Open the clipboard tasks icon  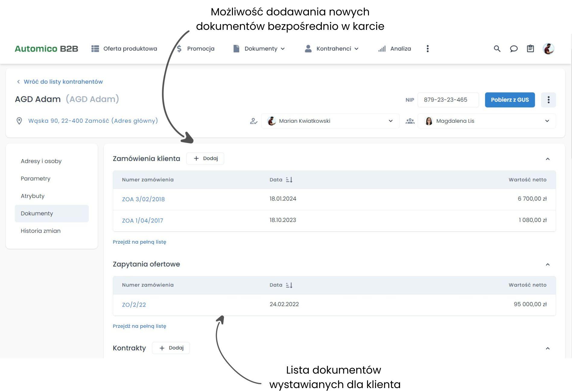[530, 49]
